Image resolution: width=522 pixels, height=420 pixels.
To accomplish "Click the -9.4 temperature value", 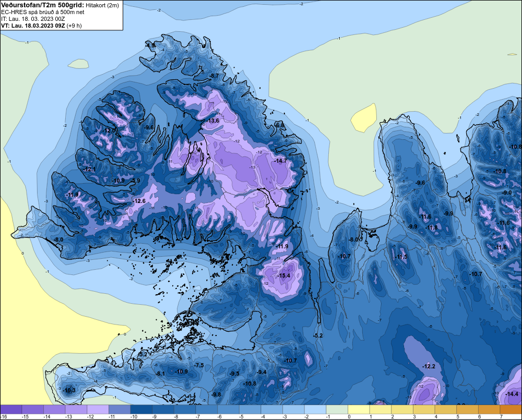I will coord(262,372).
